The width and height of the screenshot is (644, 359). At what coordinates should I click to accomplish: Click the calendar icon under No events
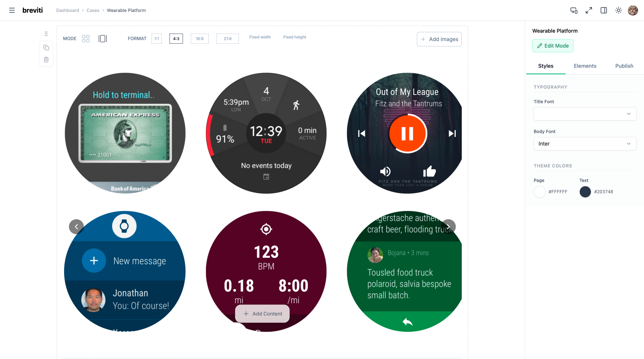click(266, 177)
